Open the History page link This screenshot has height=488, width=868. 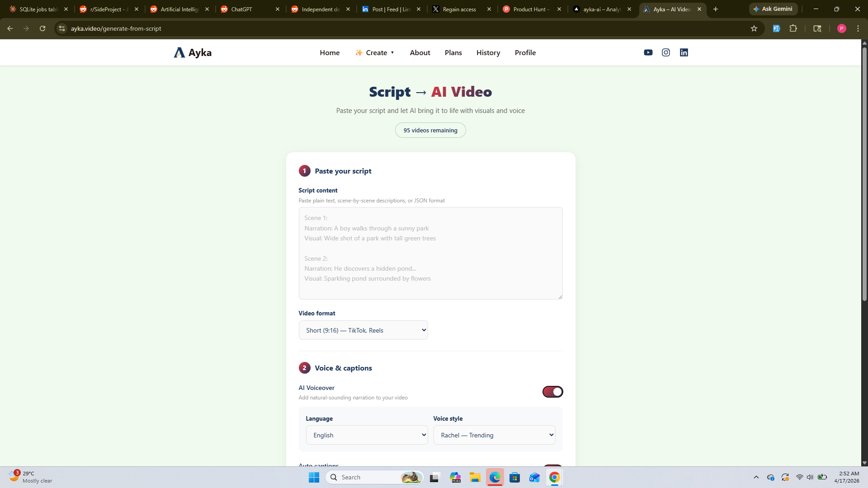click(x=488, y=52)
